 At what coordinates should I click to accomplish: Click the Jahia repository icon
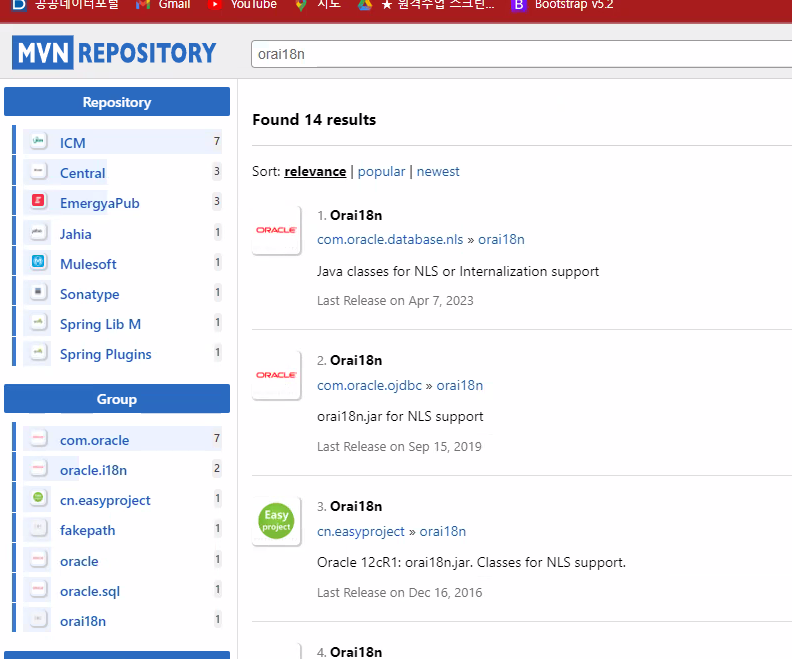tap(38, 232)
